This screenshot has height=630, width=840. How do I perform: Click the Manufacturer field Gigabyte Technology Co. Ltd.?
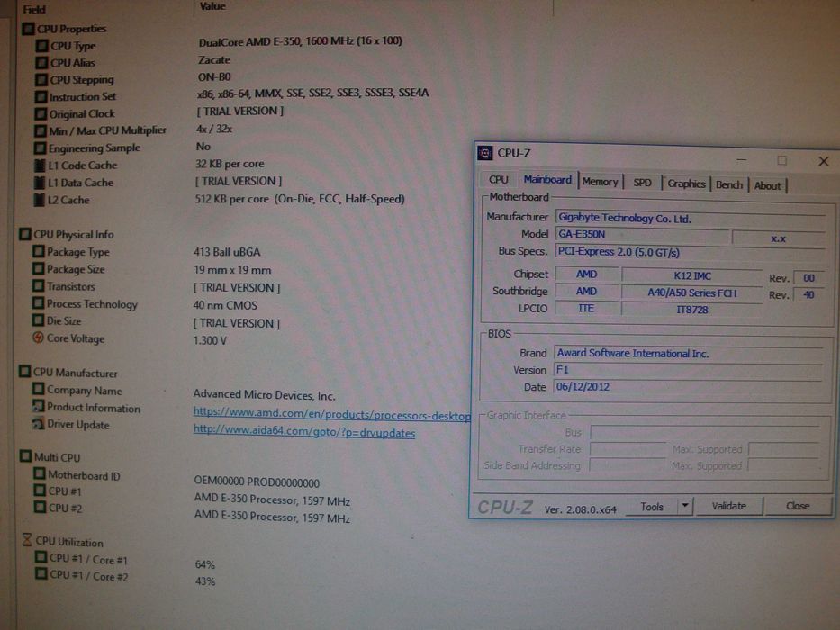(690, 218)
